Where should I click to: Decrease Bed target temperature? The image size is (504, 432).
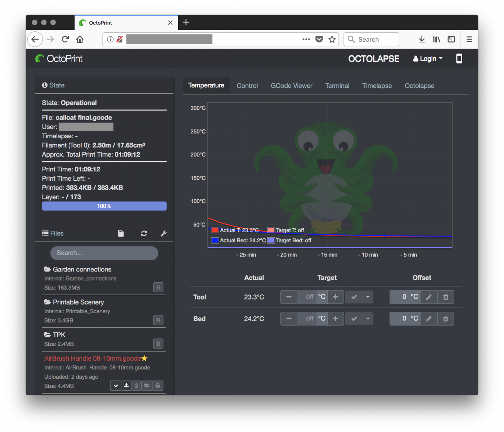pyautogui.click(x=289, y=319)
